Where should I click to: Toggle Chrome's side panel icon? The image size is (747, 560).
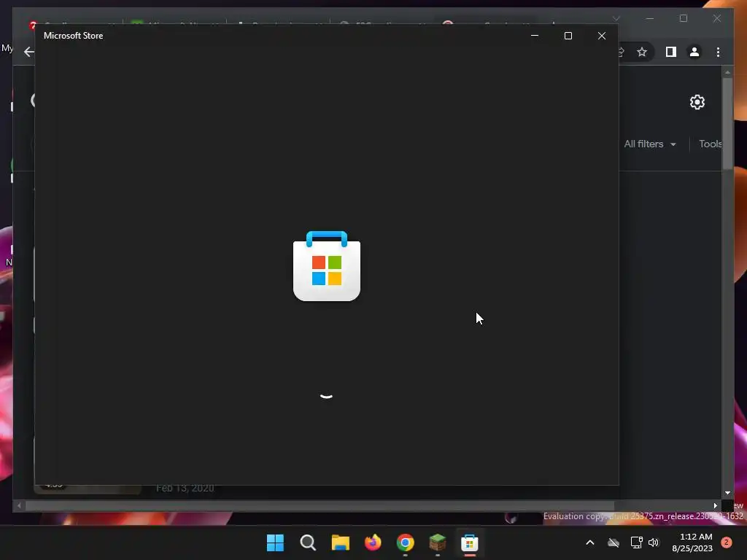pos(671,52)
